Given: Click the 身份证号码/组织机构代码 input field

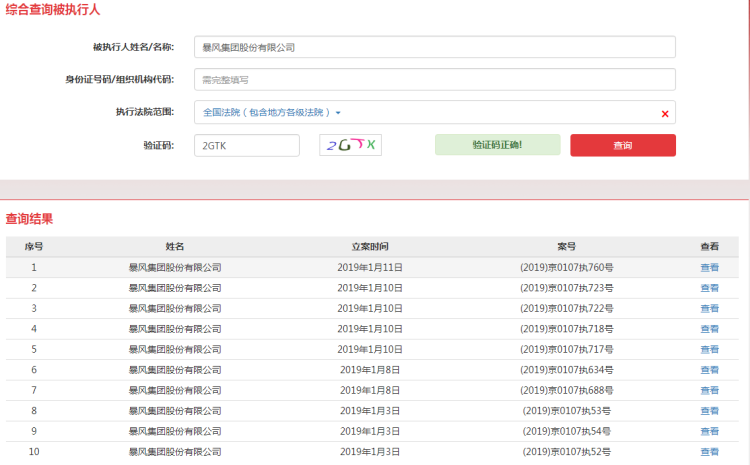Looking at the screenshot, I should (x=434, y=79).
